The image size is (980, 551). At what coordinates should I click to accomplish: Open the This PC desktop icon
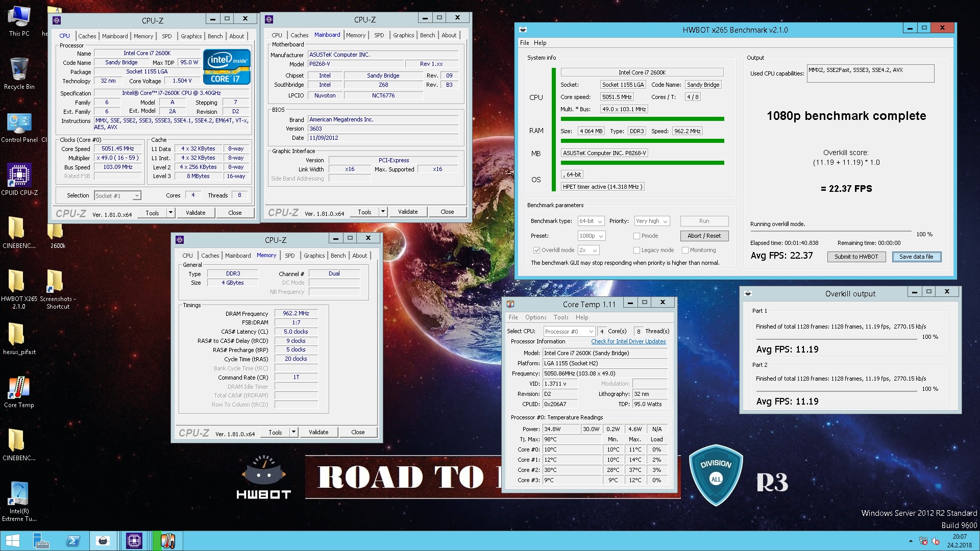point(19,20)
